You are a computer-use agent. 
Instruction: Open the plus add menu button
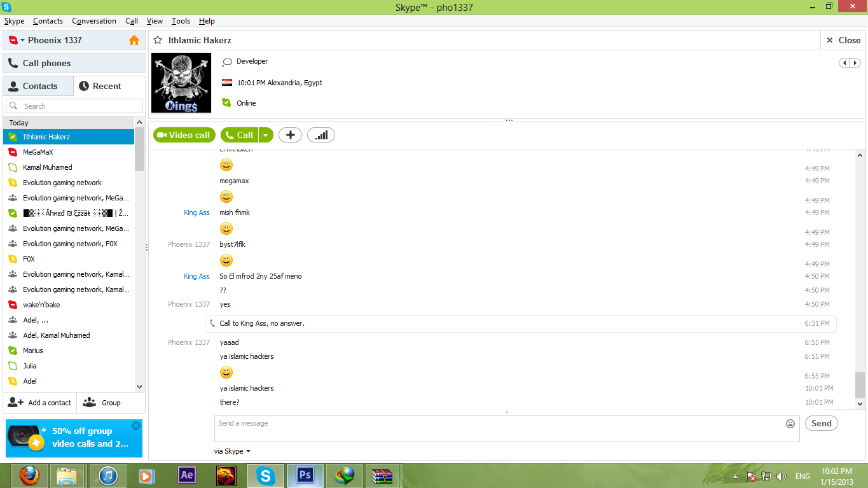pos(290,135)
